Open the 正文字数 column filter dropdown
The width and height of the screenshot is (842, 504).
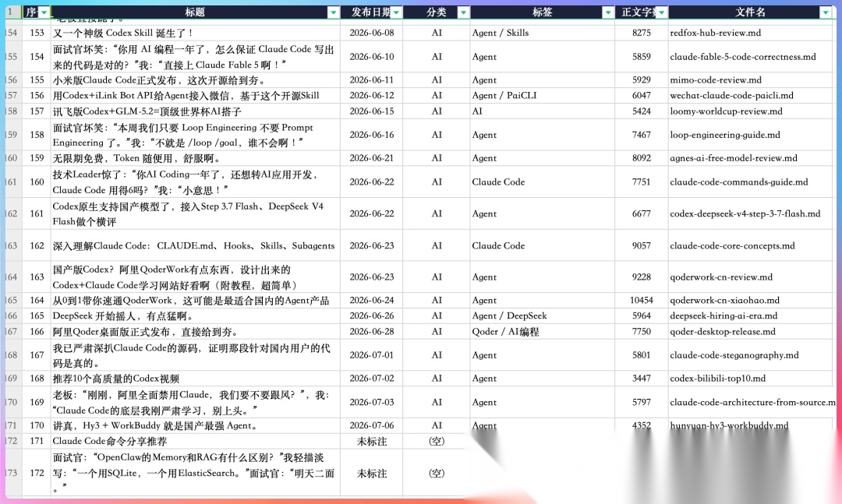point(662,12)
